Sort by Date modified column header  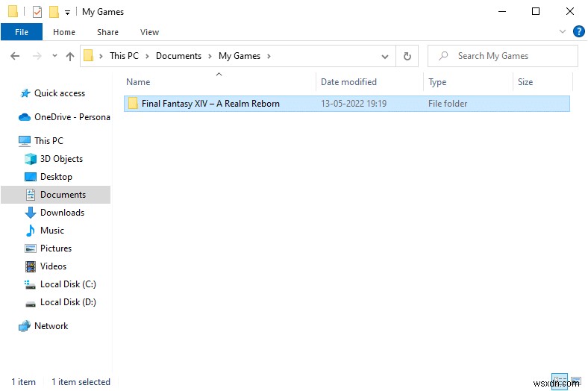point(348,82)
